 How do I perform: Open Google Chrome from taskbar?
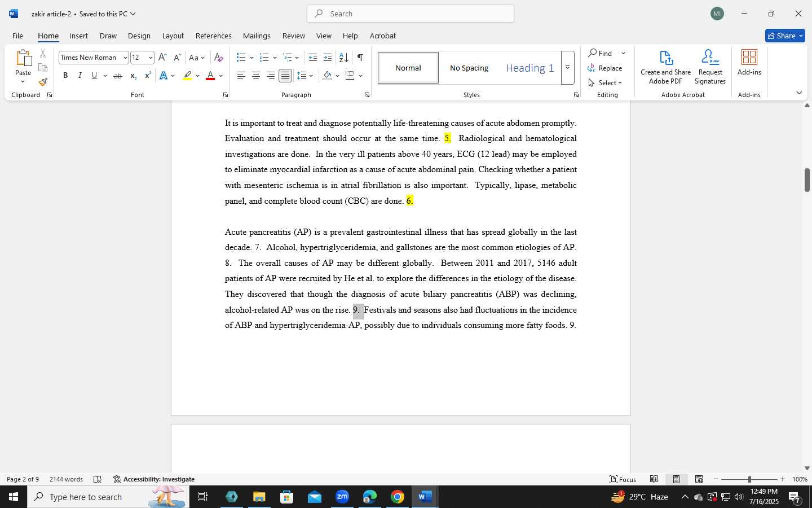click(x=398, y=497)
